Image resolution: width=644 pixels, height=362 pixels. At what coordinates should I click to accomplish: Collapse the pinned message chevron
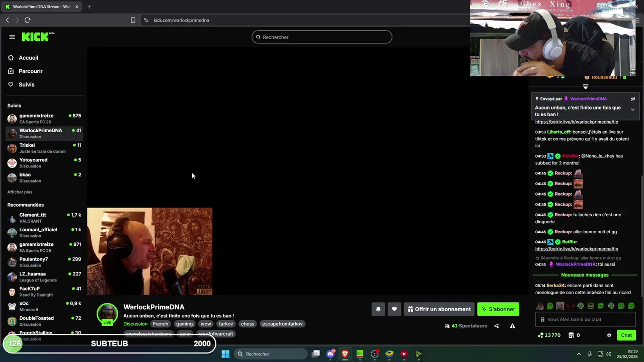633,110
